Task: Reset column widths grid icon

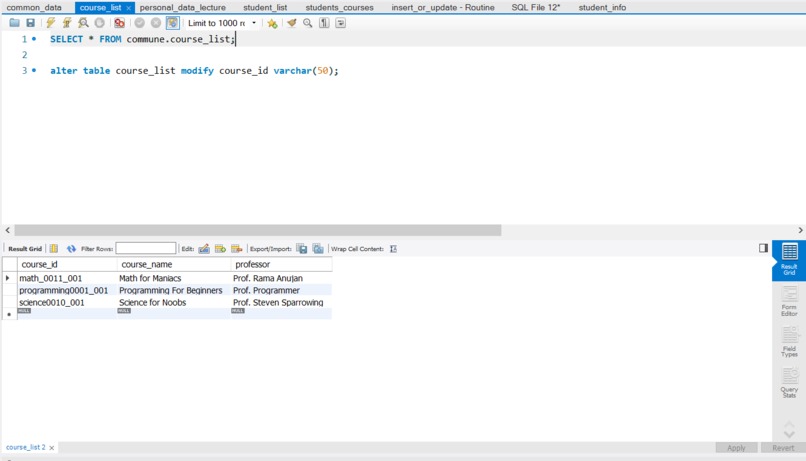Action: (53, 249)
